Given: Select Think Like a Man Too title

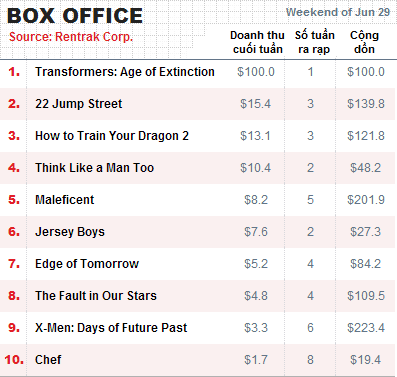Looking at the screenshot, I should point(95,168).
